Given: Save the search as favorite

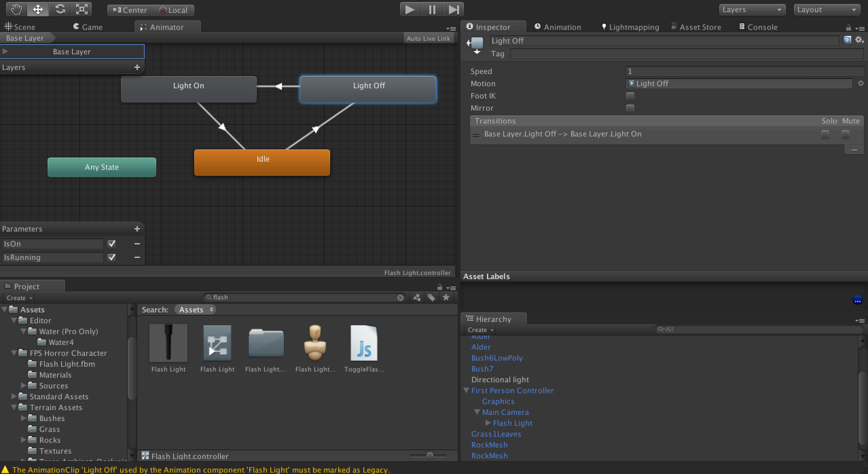Looking at the screenshot, I should click(446, 297).
